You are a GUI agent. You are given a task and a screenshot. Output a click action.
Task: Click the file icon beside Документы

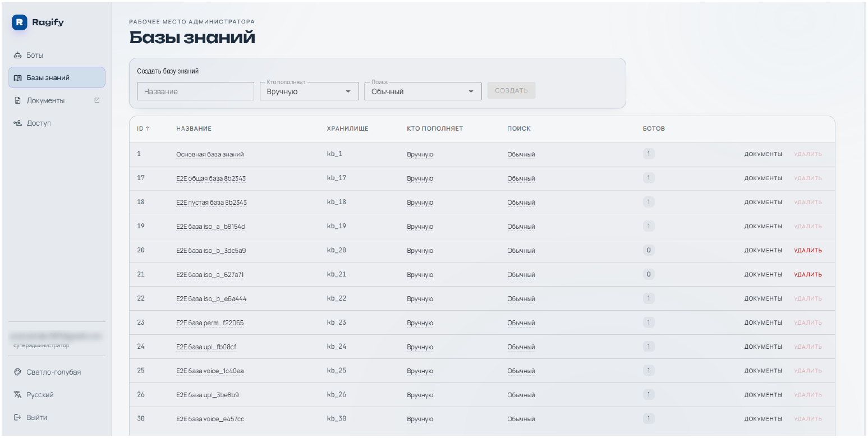[17, 100]
